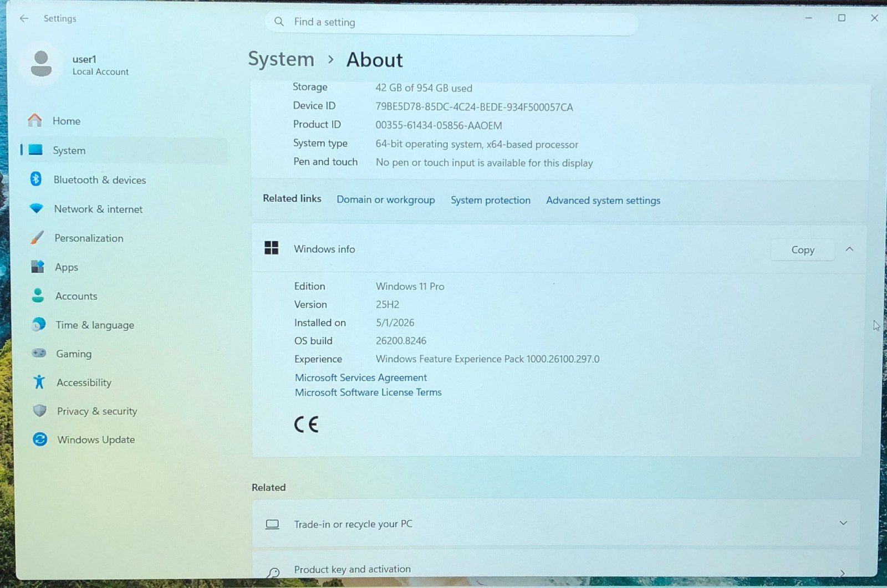Open Bluetooth & devices settings
Viewport: 887px width, 588px height.
click(123, 180)
